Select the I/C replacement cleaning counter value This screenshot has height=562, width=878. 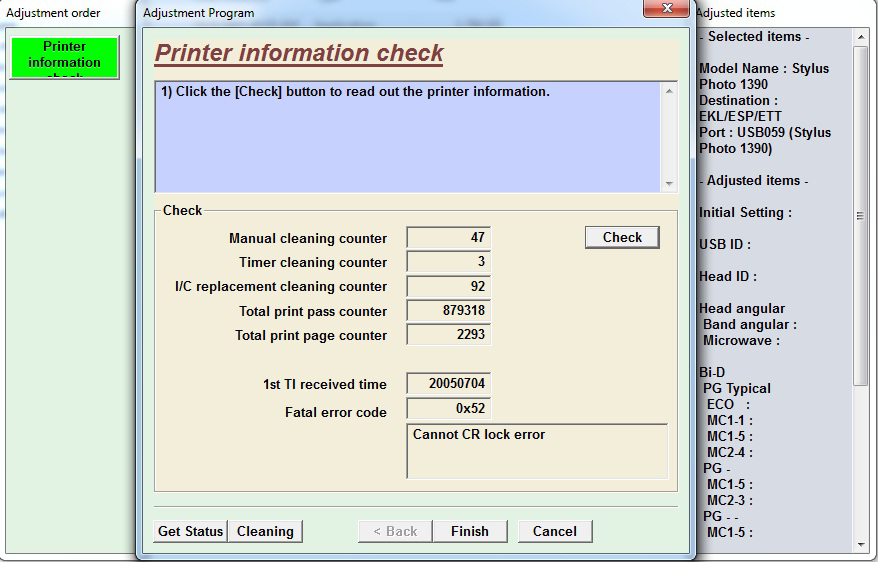pyautogui.click(x=448, y=286)
